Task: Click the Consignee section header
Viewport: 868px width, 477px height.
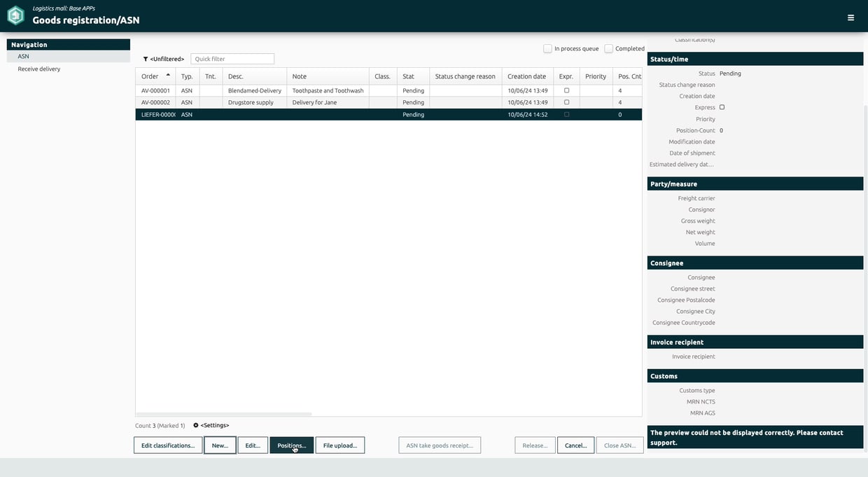Action: tap(755, 263)
